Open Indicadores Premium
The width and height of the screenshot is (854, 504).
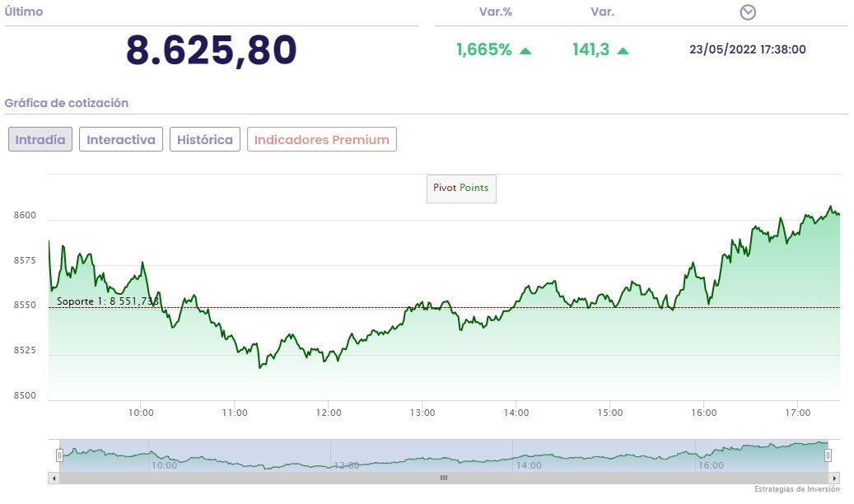(321, 140)
